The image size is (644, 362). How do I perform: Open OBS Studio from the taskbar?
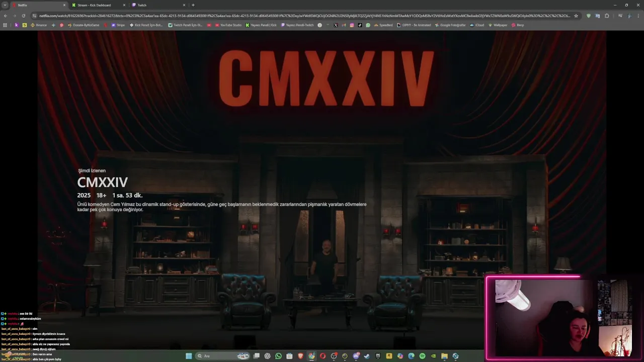[x=334, y=356]
